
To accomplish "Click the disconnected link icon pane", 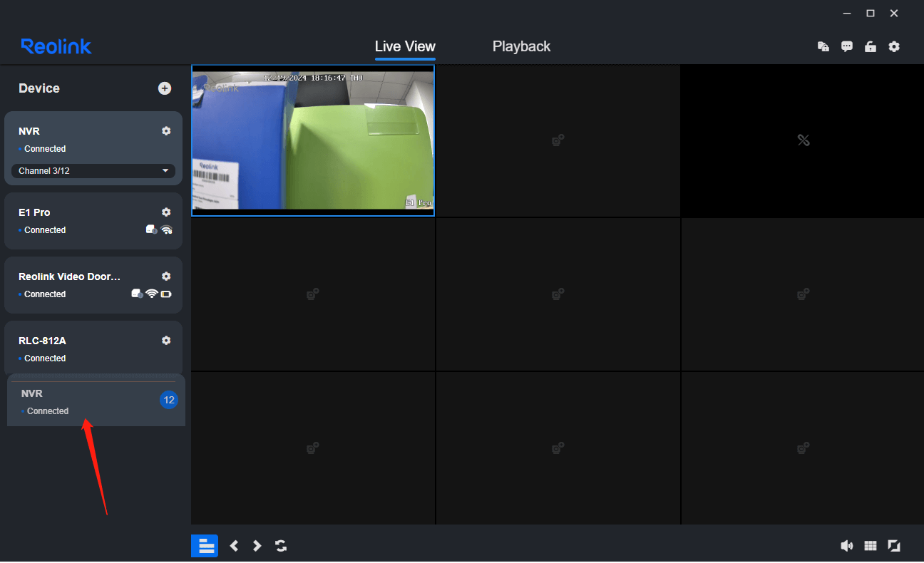I will (802, 140).
